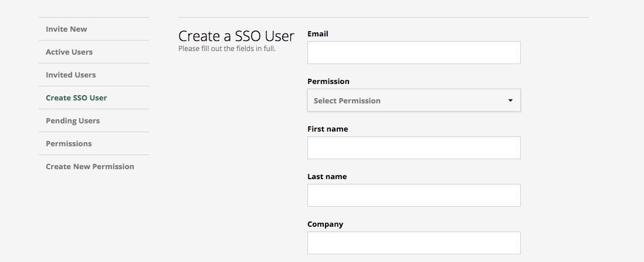Select the Company input field
The height and width of the screenshot is (262, 644).
(413, 243)
